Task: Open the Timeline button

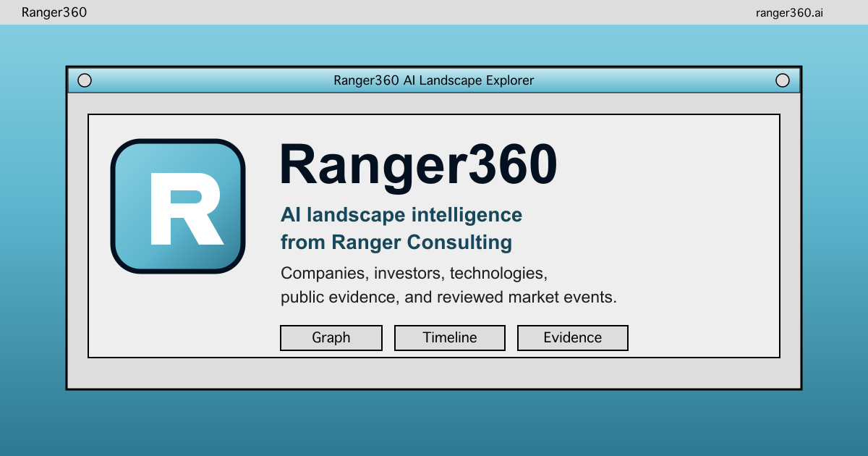Action: tap(450, 338)
